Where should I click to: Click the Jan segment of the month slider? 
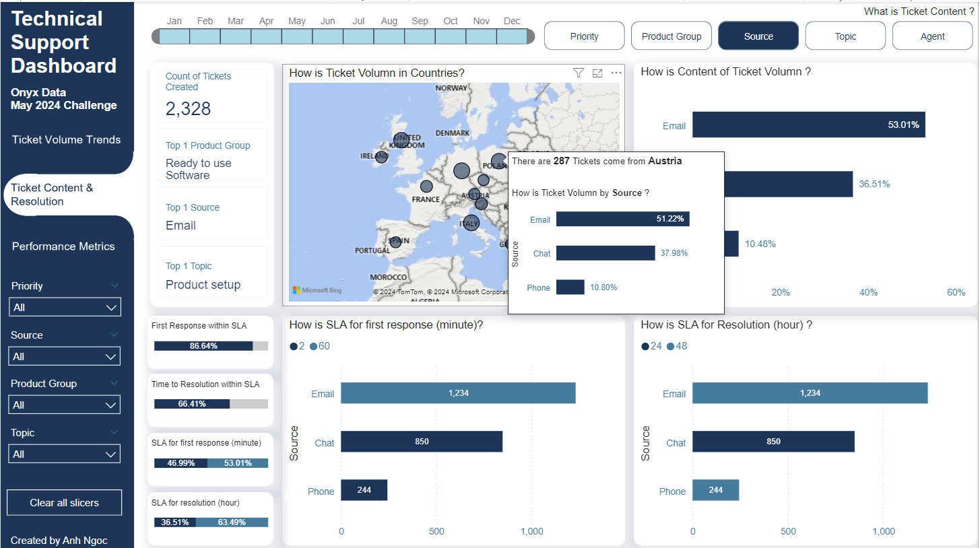pos(174,36)
